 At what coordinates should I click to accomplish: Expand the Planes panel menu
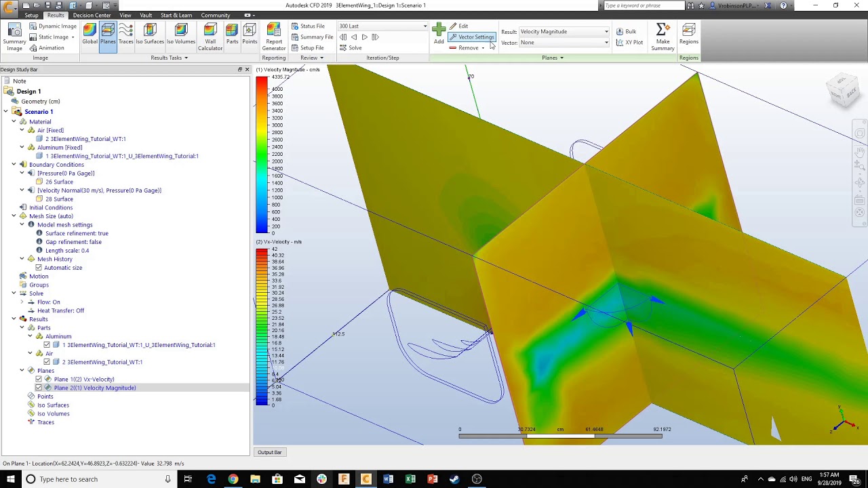tap(553, 58)
